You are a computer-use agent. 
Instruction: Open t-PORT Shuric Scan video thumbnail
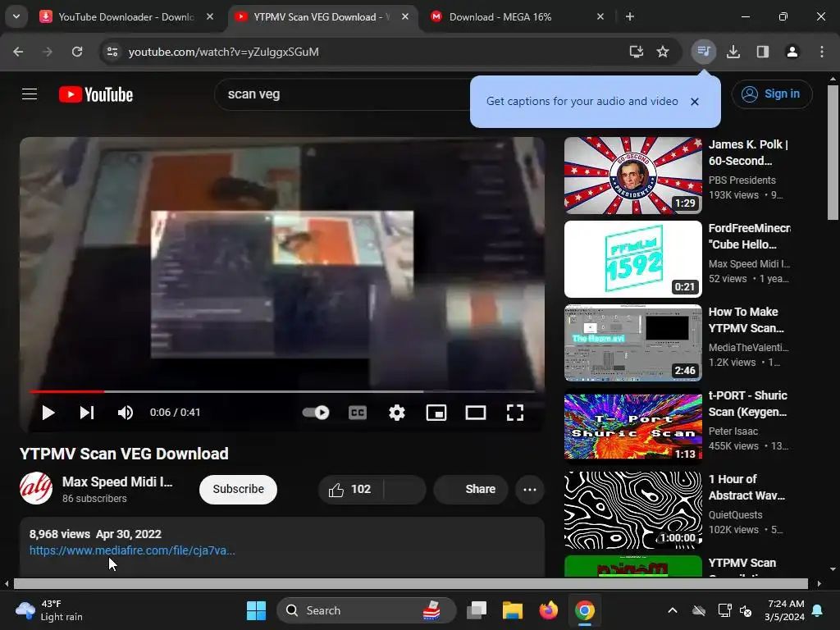click(x=633, y=427)
